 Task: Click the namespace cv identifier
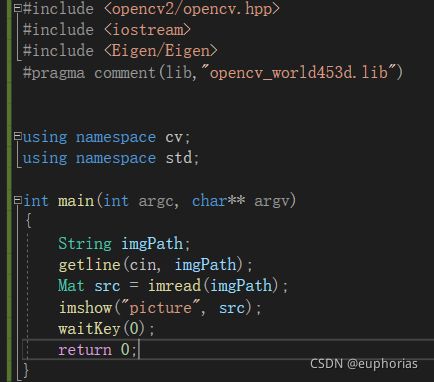tap(174, 137)
